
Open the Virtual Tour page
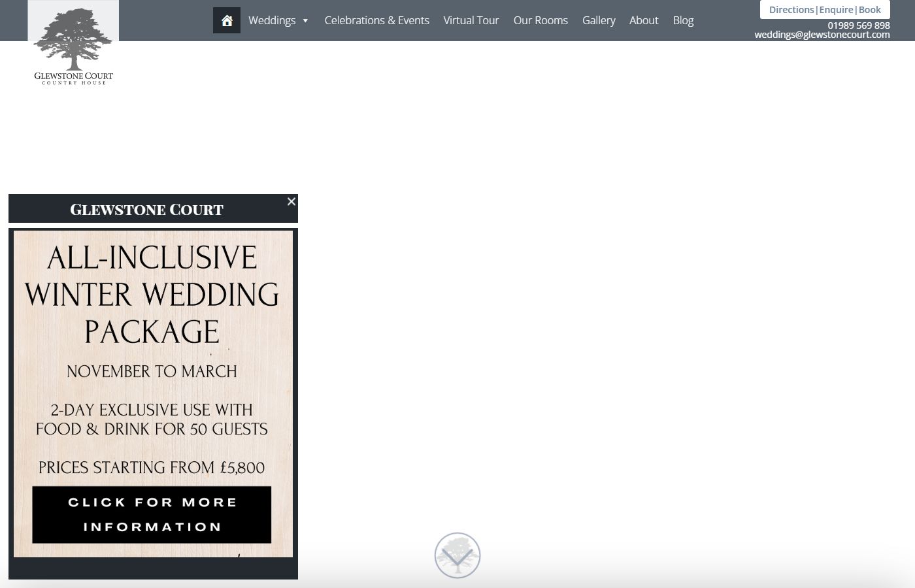pos(471,20)
